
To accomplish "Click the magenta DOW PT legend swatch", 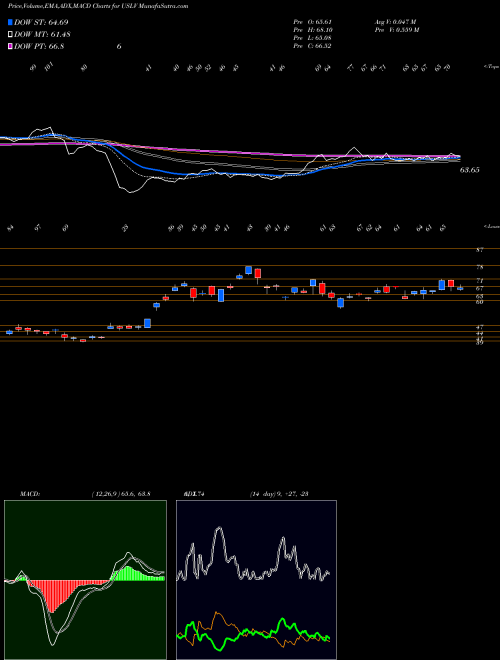I will pyautogui.click(x=10, y=46).
